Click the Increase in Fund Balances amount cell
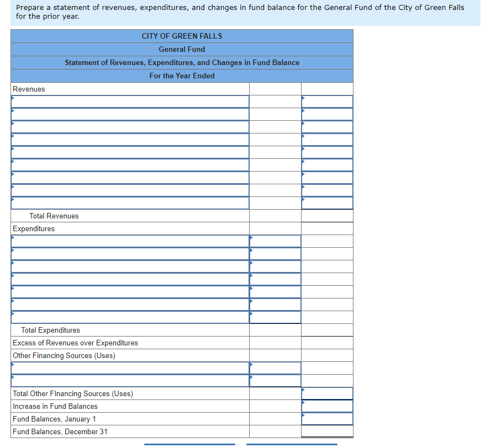 click(327, 406)
